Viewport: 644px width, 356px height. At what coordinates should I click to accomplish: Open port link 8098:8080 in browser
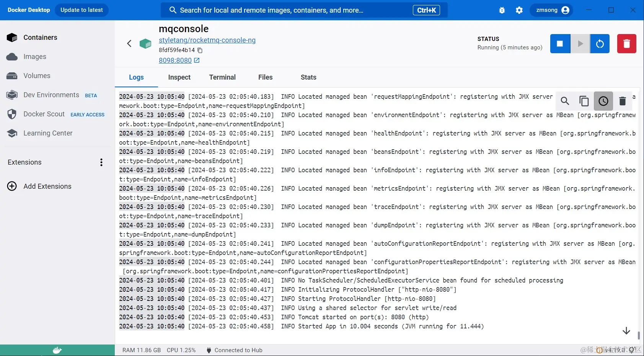(x=179, y=60)
